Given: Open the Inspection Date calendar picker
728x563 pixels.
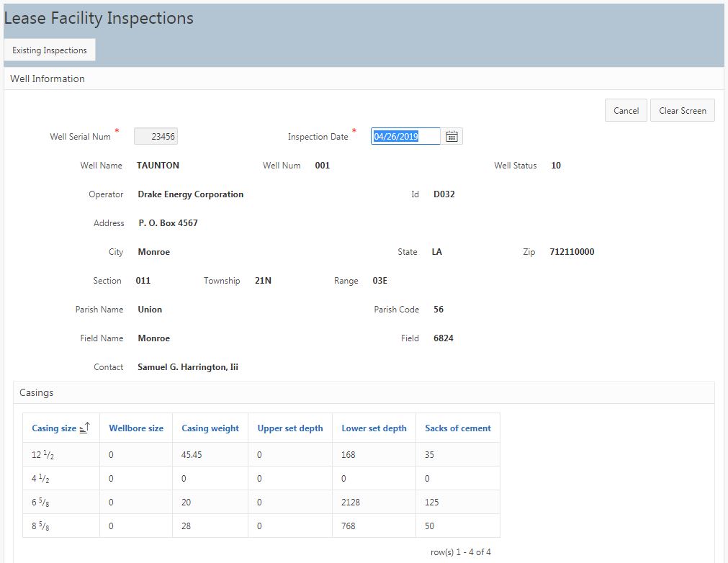Looking at the screenshot, I should click(x=451, y=137).
